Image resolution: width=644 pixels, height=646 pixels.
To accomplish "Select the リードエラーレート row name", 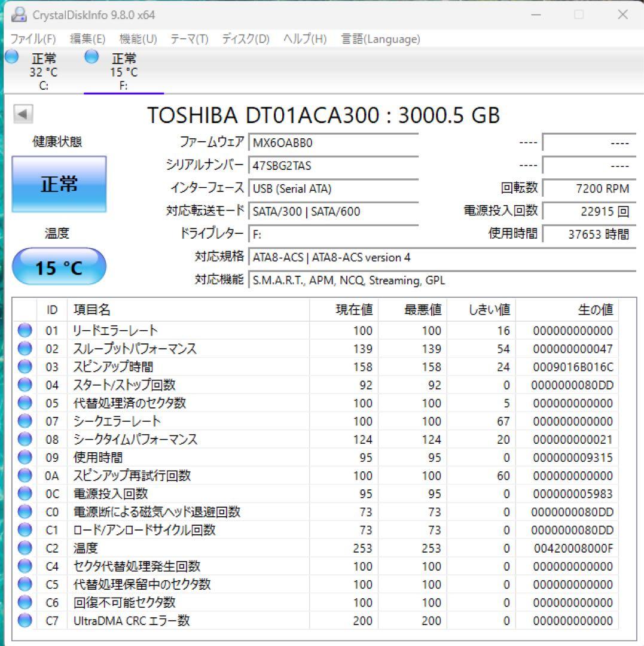I will tap(115, 330).
